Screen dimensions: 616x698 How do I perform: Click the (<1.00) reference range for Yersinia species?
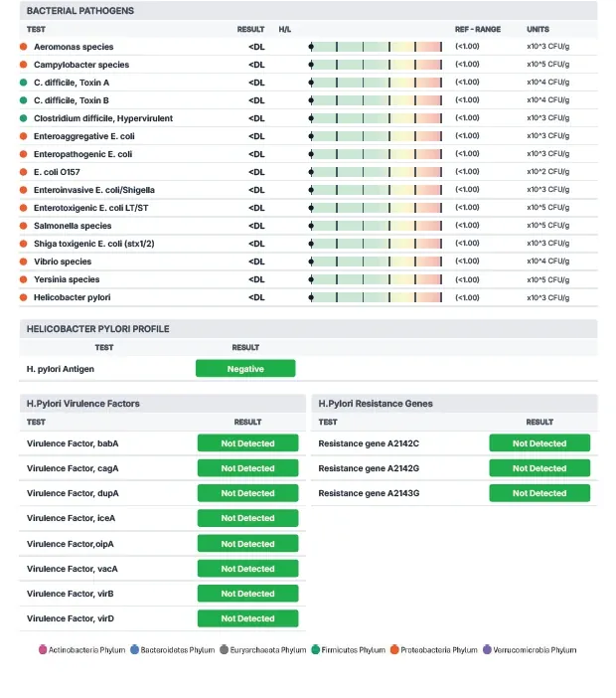pyautogui.click(x=467, y=279)
